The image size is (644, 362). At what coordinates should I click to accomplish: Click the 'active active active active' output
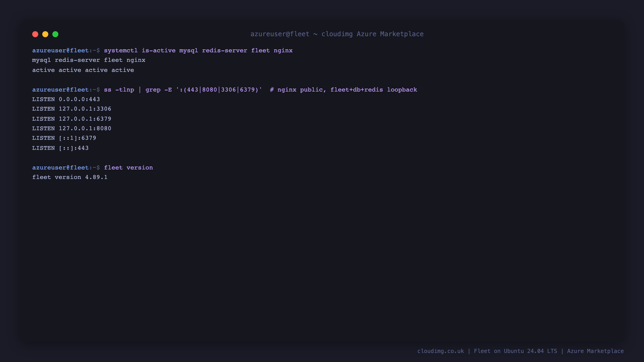point(83,70)
